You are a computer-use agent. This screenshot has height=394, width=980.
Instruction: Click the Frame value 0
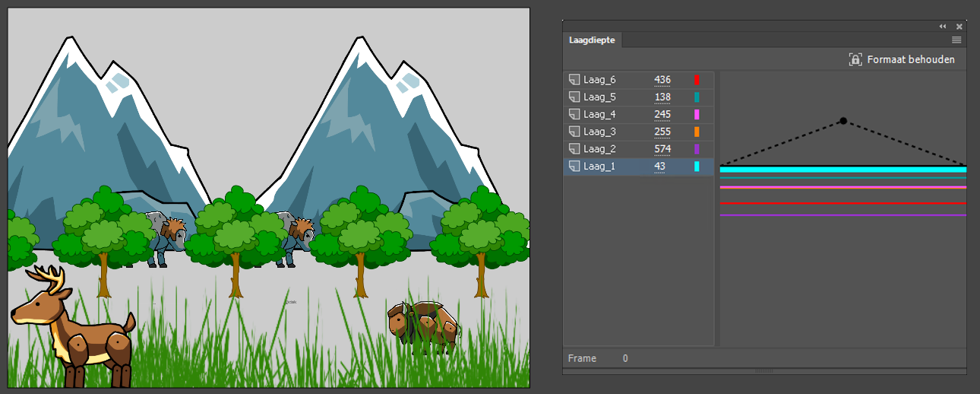pyautogui.click(x=625, y=358)
